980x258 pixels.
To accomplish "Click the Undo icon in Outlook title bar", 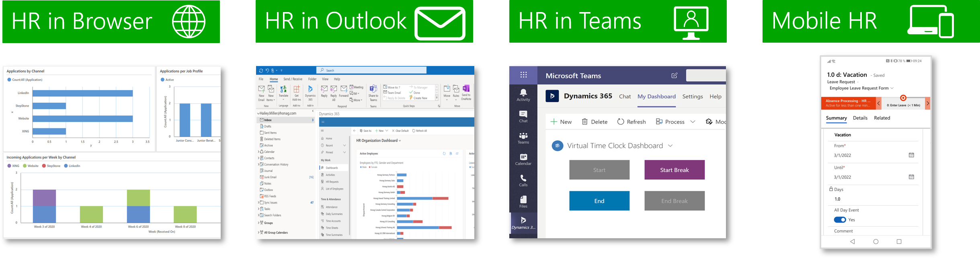I will pos(267,70).
